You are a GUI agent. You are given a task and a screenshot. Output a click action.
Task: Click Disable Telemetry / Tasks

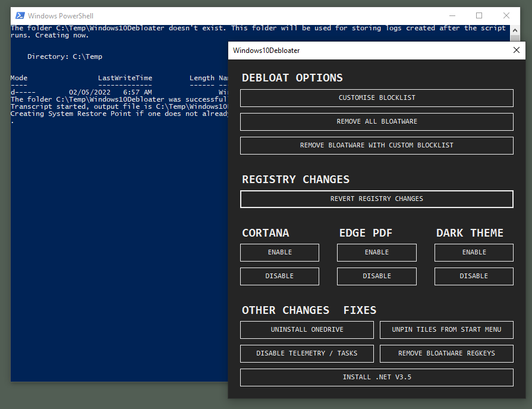(307, 354)
